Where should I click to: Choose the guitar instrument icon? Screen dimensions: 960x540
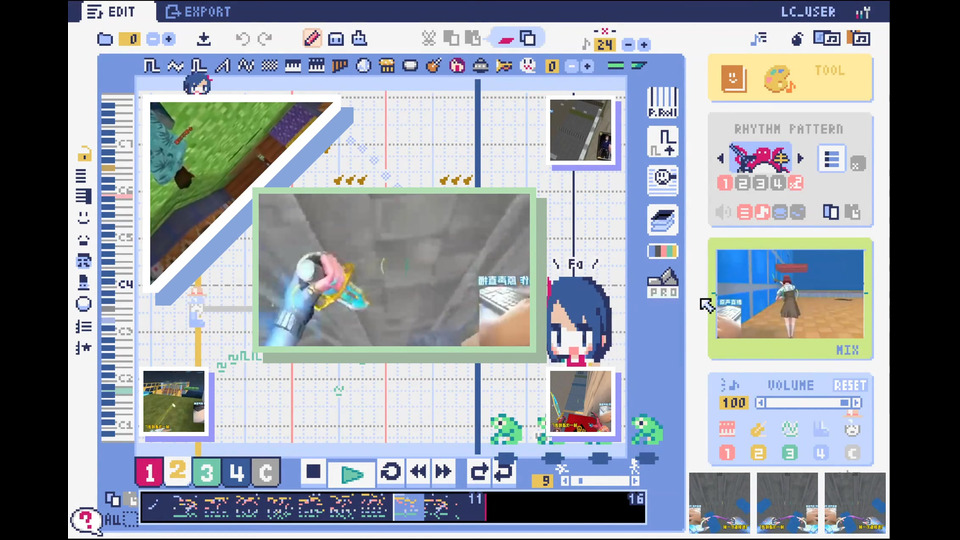click(433, 66)
